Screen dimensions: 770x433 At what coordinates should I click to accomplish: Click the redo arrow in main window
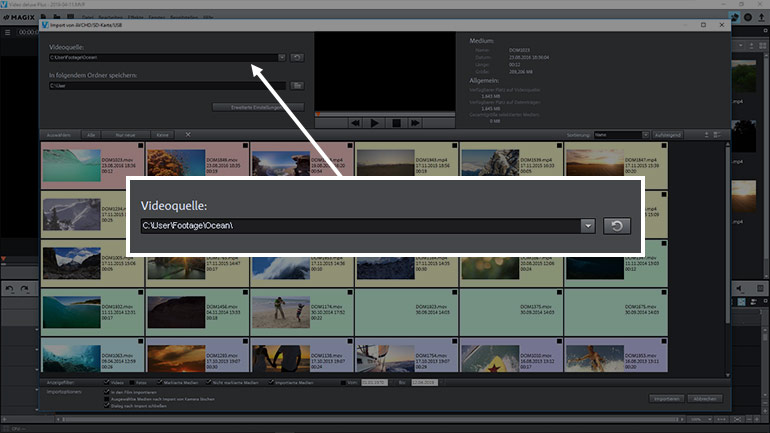click(x=25, y=289)
